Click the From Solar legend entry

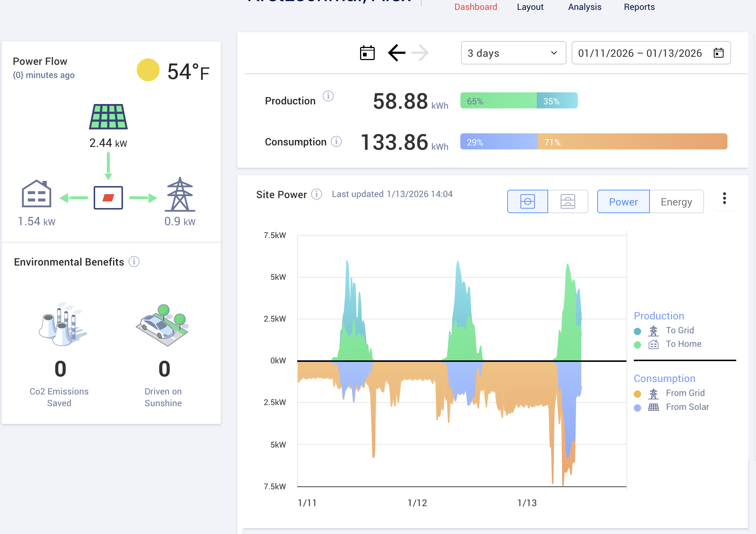687,407
